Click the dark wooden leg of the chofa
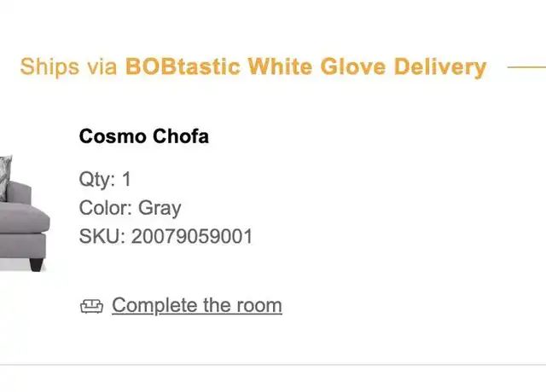Screen dimensions: 546x392 point(37,264)
